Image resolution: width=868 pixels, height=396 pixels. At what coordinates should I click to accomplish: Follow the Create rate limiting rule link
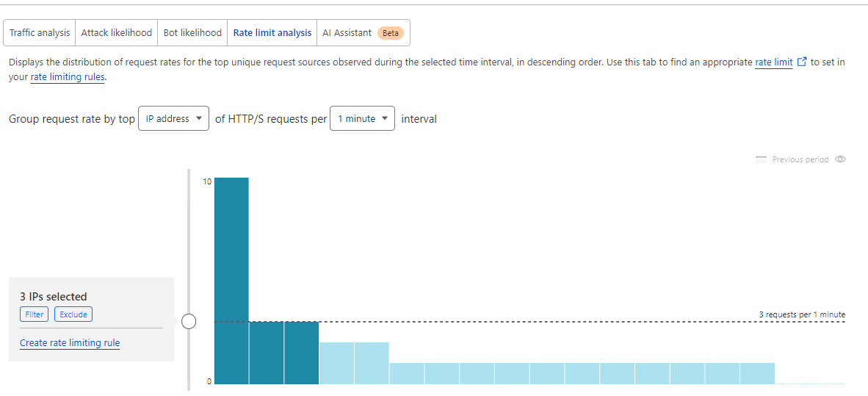(x=70, y=343)
